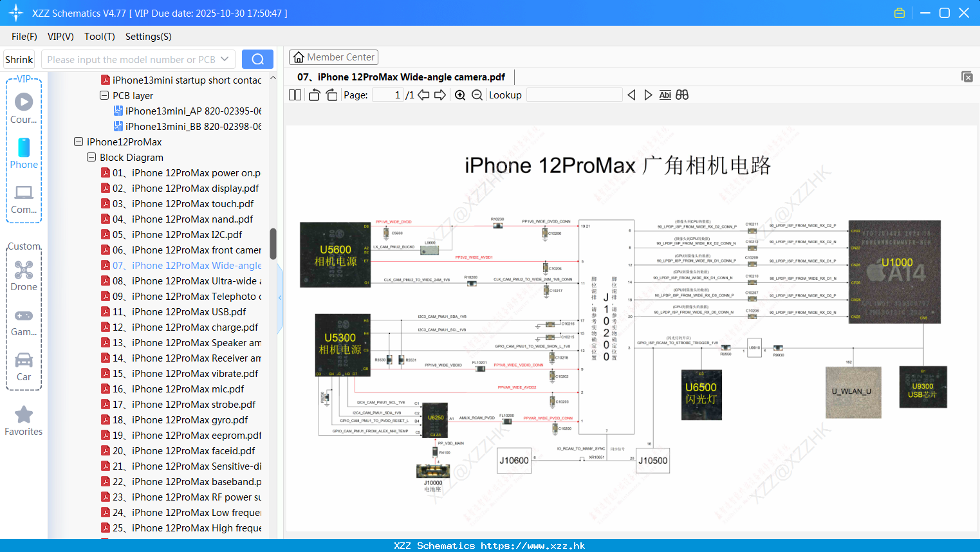Open 17 iPhone 12ProMax strobe.pdf
The height and width of the screenshot is (552, 980).
coord(178,404)
